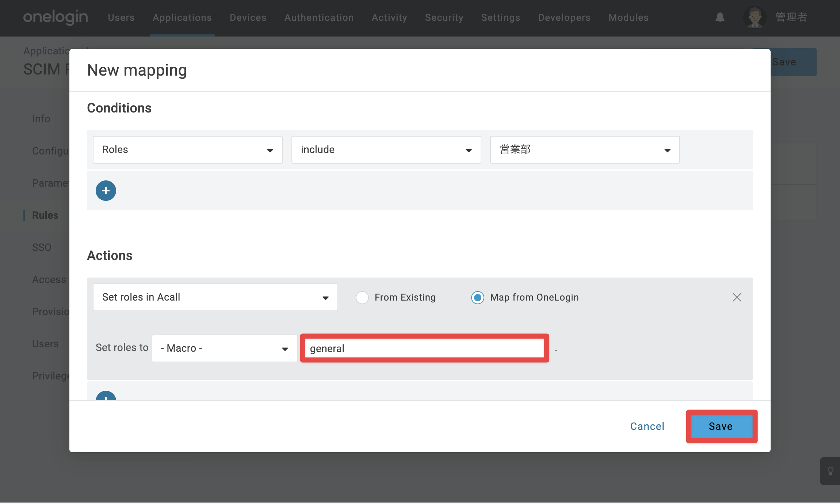Open the include operator dropdown
The height and width of the screenshot is (504, 840).
[x=386, y=150]
